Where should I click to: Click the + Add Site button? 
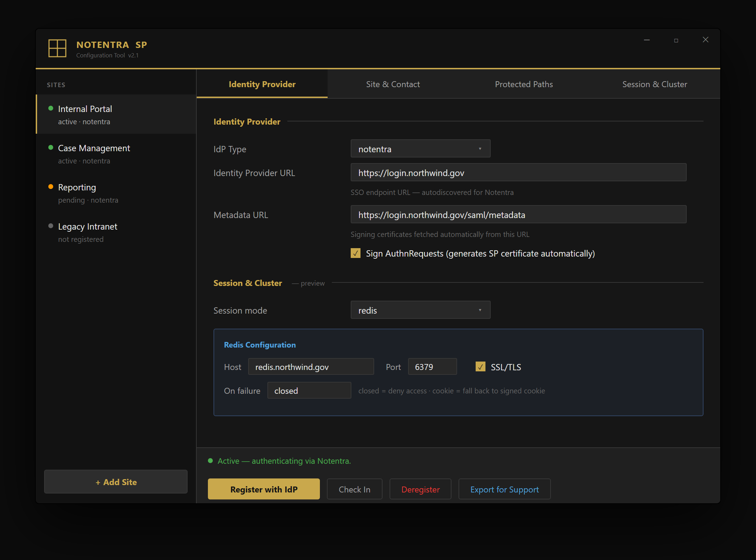[x=116, y=482]
